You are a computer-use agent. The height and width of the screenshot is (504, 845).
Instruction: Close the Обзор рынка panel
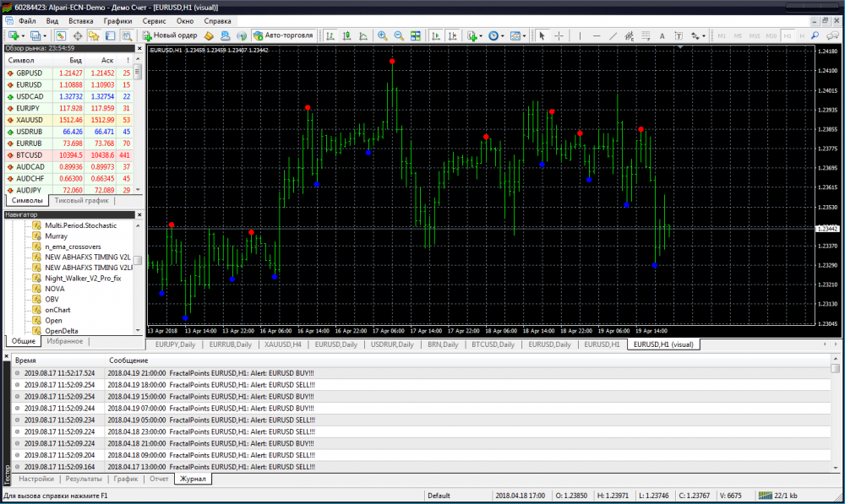tap(139, 48)
